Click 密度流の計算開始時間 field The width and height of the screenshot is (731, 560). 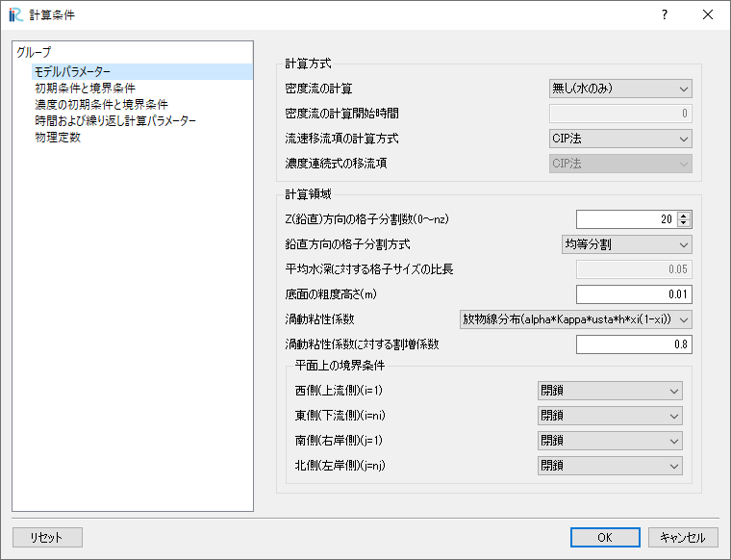click(x=620, y=114)
